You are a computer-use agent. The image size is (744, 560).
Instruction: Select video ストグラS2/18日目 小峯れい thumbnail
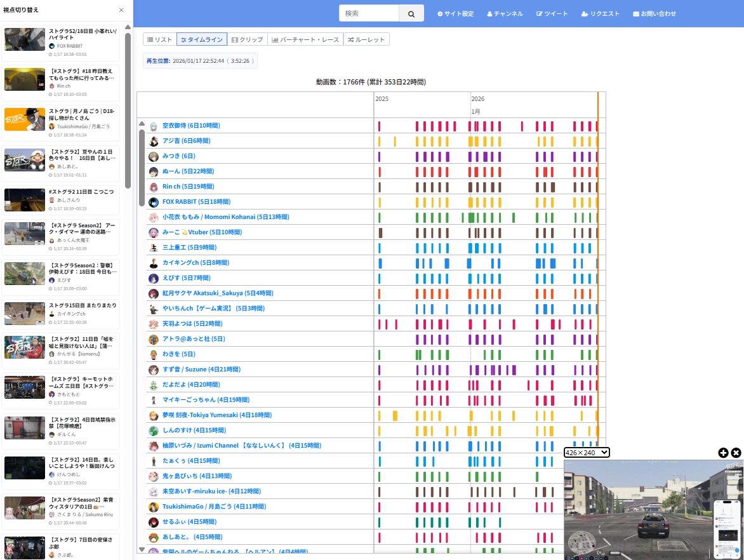click(25, 39)
